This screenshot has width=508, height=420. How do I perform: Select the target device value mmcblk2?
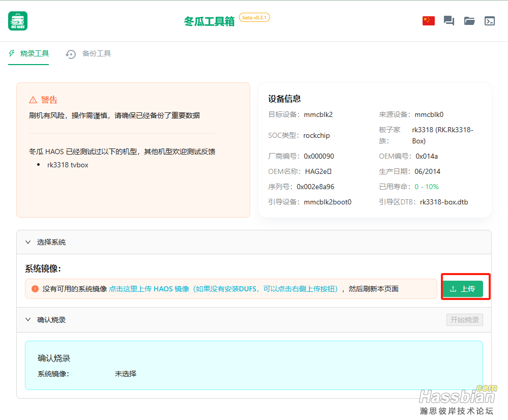[x=318, y=114]
